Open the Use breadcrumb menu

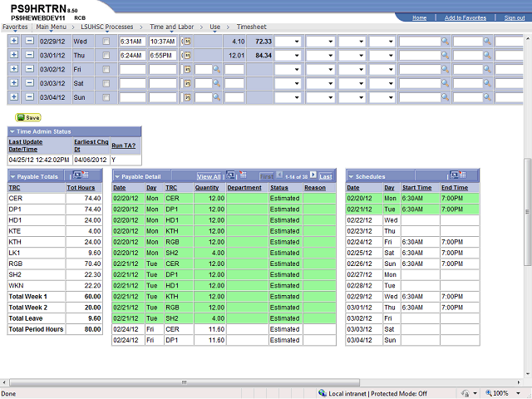click(214, 27)
